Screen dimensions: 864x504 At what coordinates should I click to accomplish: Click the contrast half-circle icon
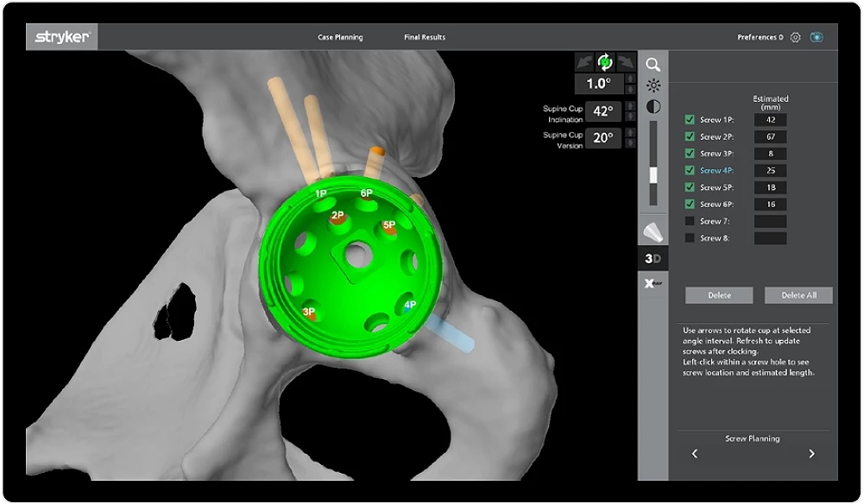653,107
